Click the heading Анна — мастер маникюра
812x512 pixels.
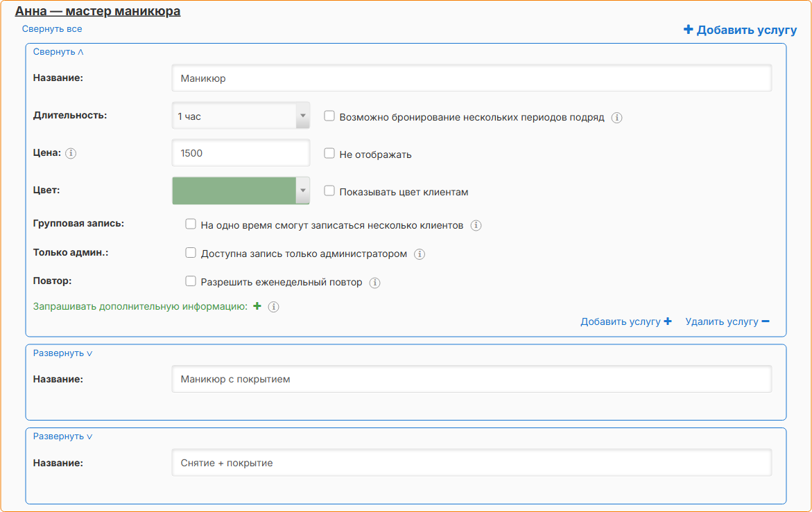pos(98,11)
